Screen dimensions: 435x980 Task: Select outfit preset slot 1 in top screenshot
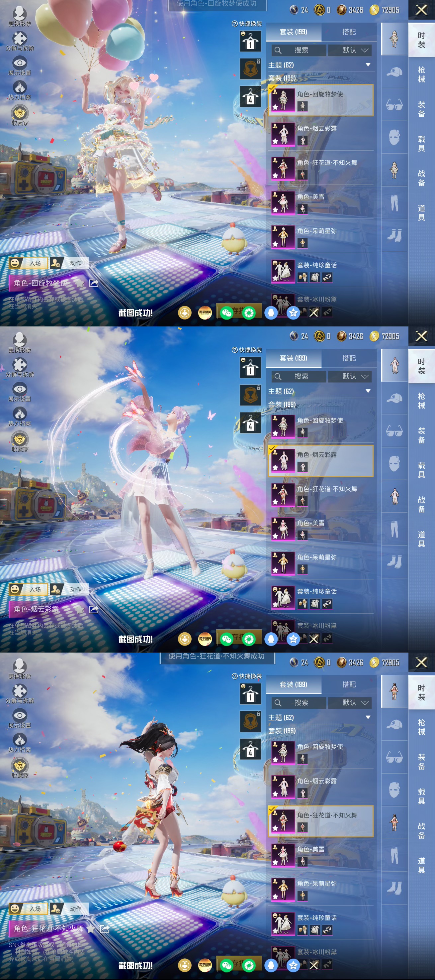250,41
